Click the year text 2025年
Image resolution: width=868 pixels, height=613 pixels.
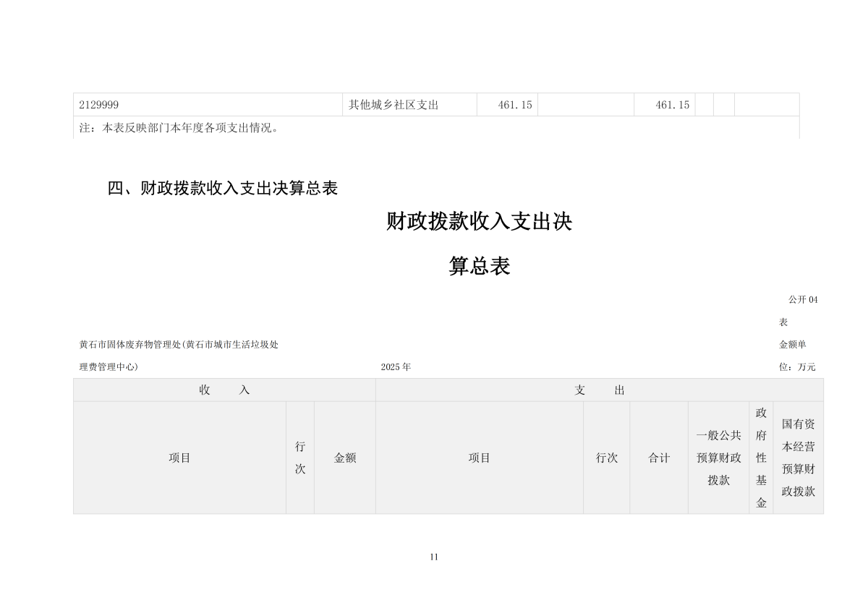(396, 367)
